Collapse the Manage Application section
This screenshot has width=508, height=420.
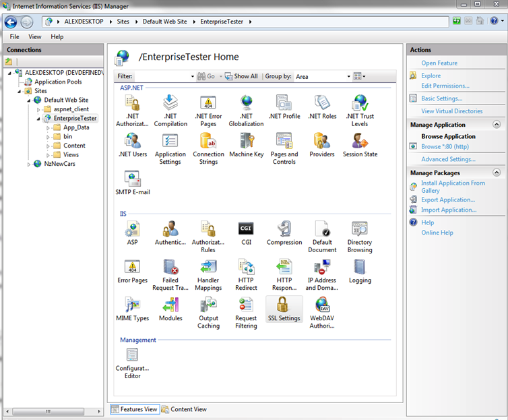point(497,125)
